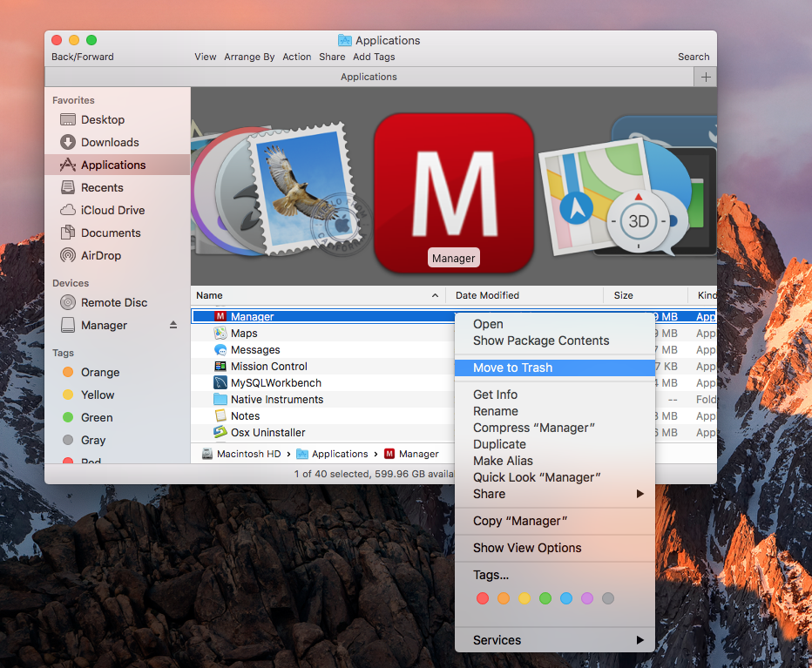The height and width of the screenshot is (668, 812).
Task: Add a new tab with plus button
Action: (x=706, y=77)
